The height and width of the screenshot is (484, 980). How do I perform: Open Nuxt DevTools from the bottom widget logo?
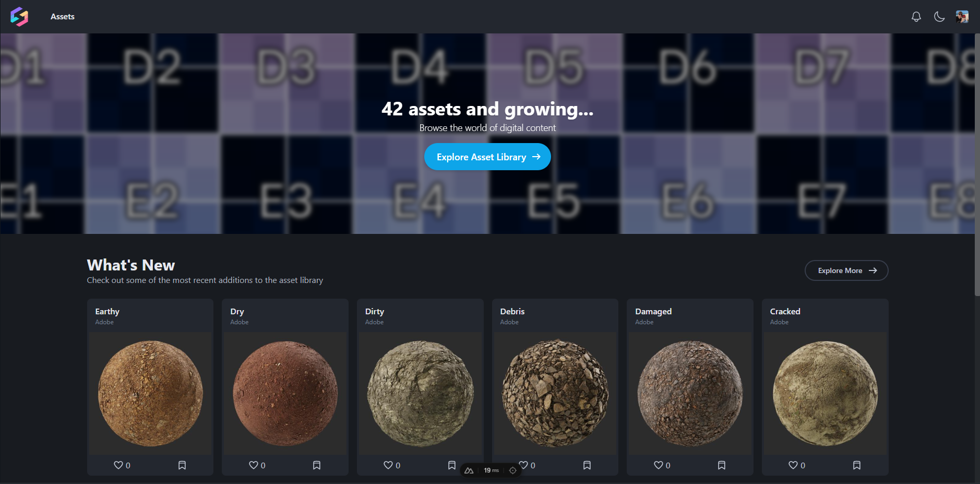pos(469,470)
